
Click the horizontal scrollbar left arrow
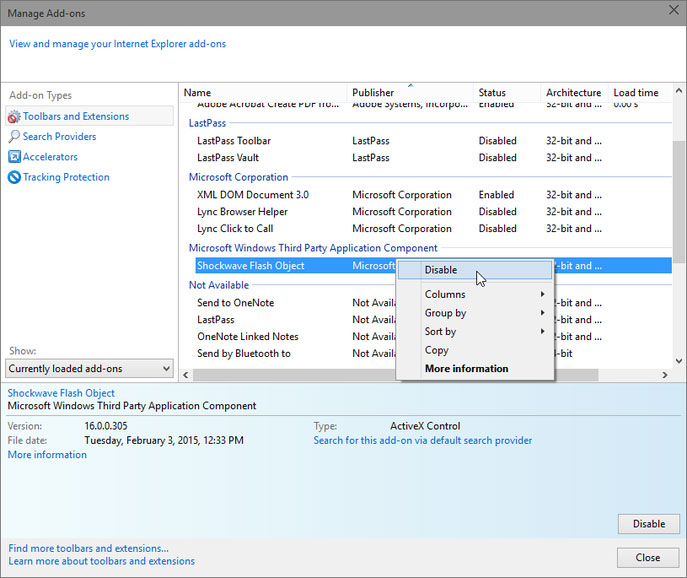click(186, 375)
